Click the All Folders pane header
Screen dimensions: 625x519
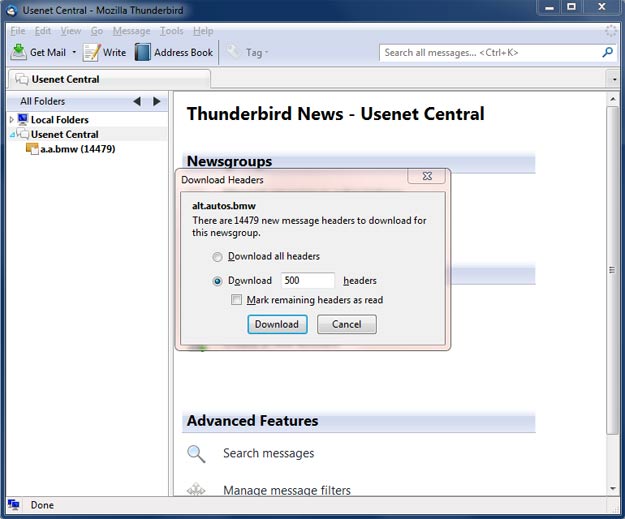click(x=43, y=101)
